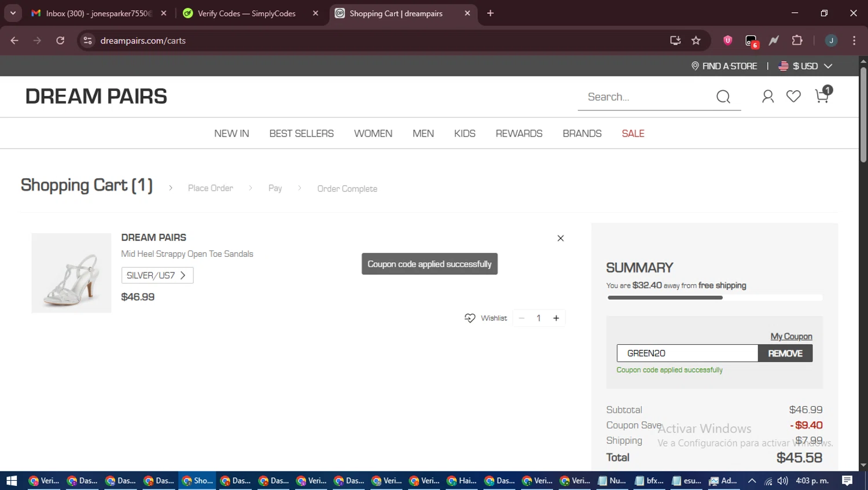The height and width of the screenshot is (490, 868).
Task: Click the quantity value 1
Action: 539,318
